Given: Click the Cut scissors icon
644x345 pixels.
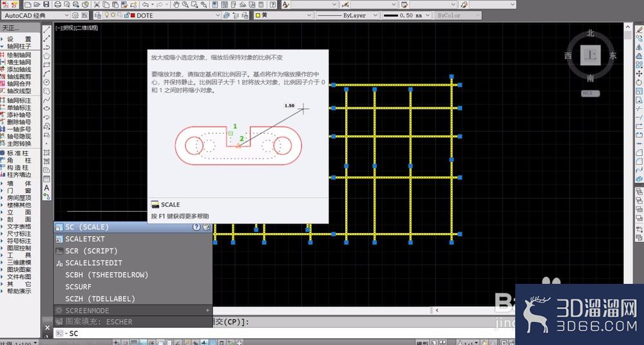Looking at the screenshot, I should pos(97,5).
